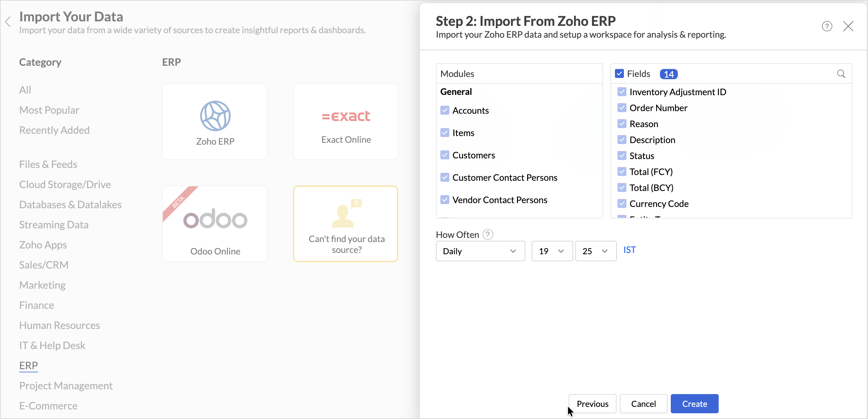This screenshot has width=868, height=419.
Task: Expand the hour dropdown showing 19
Action: 552,251
